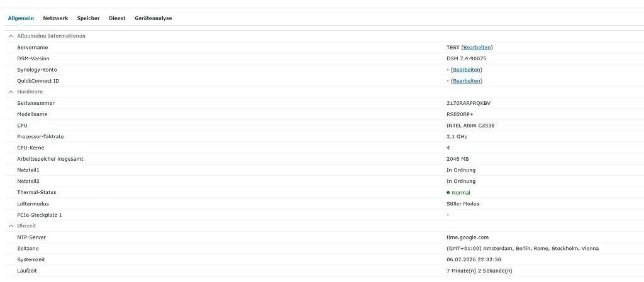Click the Prozessor-Taktrate label
Screen dimensions: 644x282
point(40,136)
